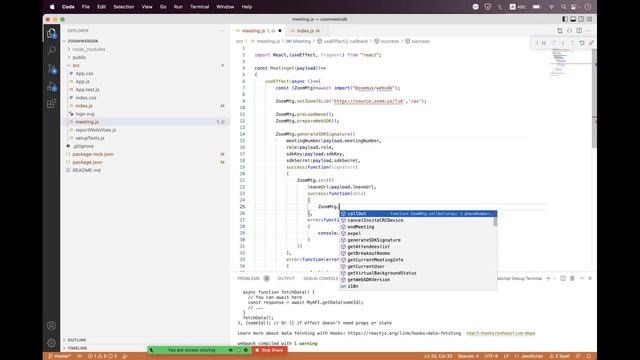
Task: Open Source Control view in activity bar
Action: click(x=51, y=69)
